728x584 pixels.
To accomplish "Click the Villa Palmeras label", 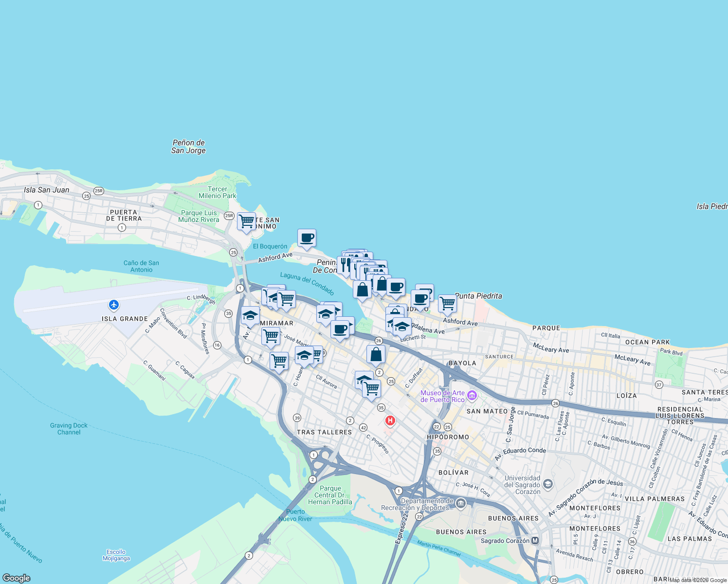I will pos(655,499).
